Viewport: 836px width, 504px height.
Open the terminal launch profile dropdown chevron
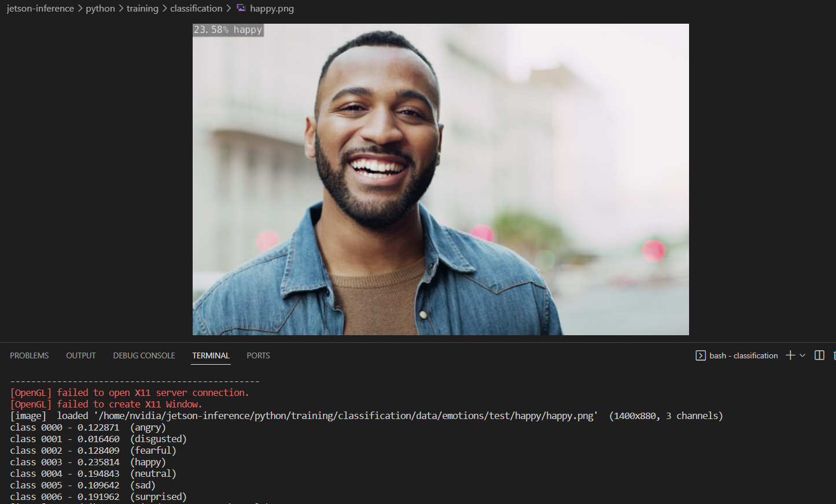[x=803, y=355]
